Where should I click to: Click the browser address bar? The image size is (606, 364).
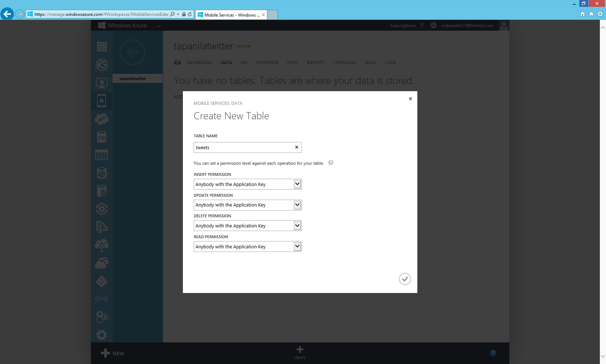pyautogui.click(x=101, y=14)
